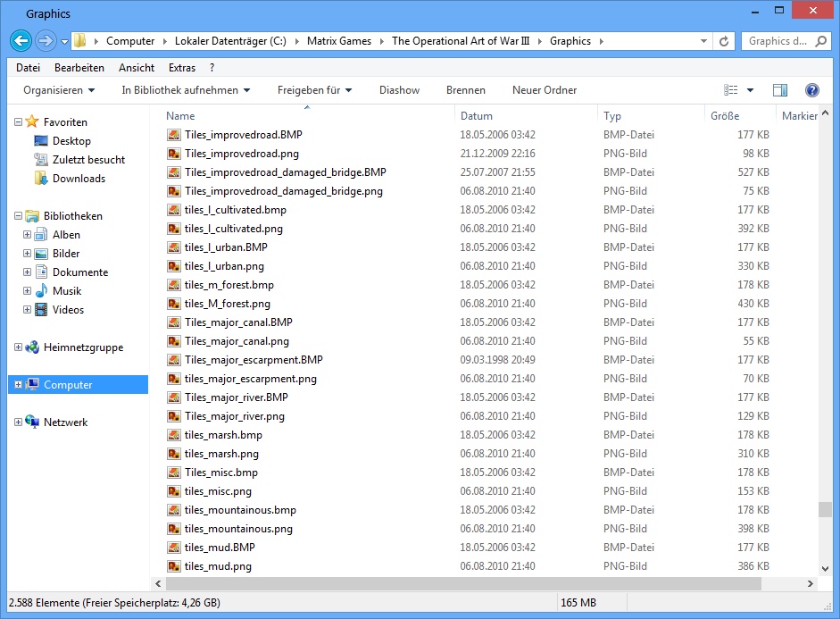Select icon of tiles_major_escarpment.png
Image resolution: width=840 pixels, height=619 pixels.
coord(173,379)
